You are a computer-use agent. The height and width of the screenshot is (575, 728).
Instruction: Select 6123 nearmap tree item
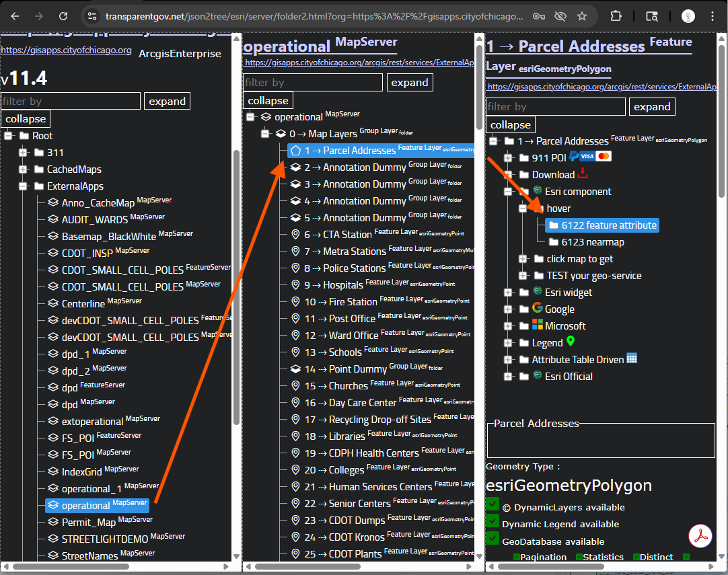coord(587,242)
